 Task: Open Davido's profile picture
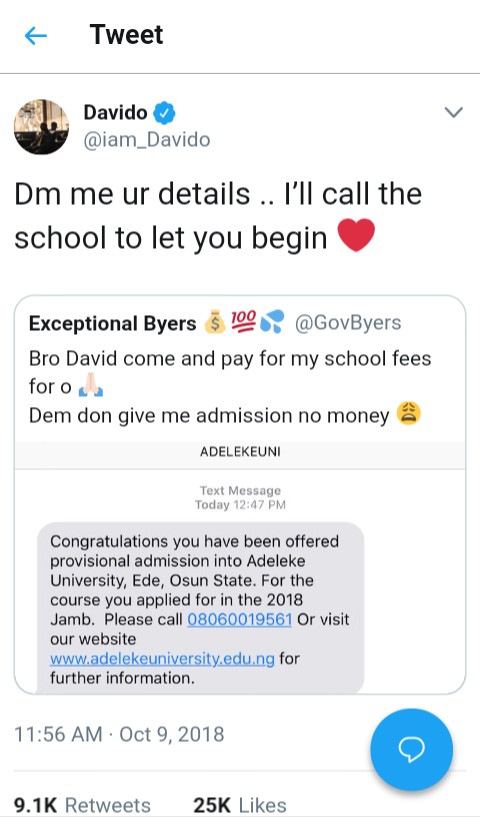[41, 127]
